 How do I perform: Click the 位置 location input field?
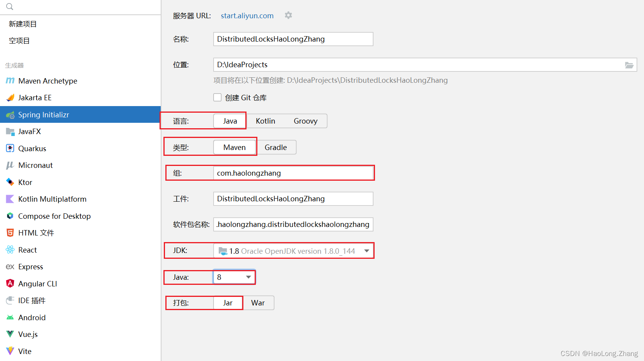(425, 65)
